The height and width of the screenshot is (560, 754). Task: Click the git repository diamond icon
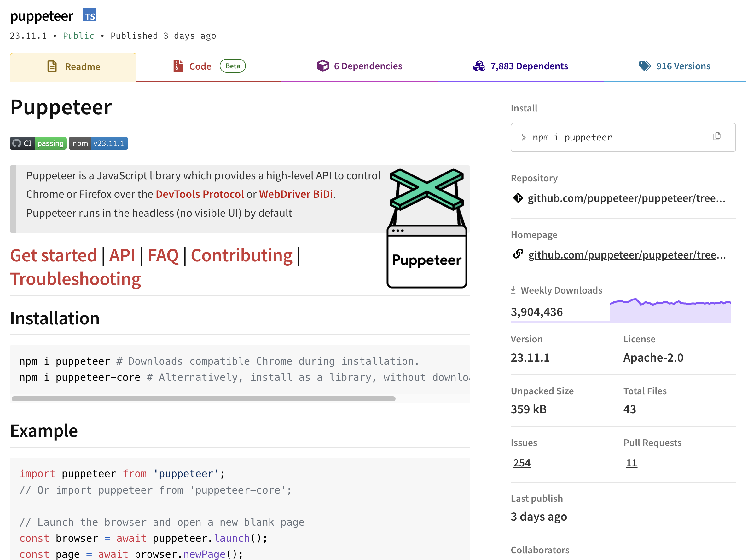click(518, 198)
